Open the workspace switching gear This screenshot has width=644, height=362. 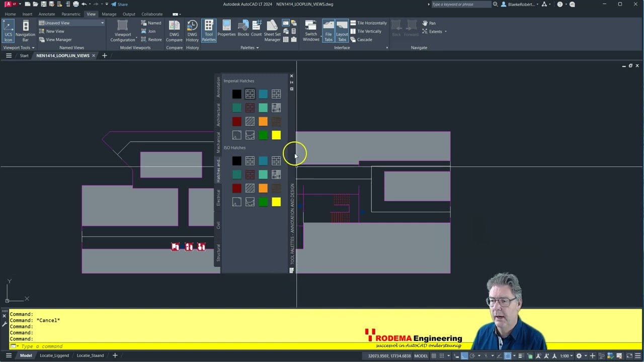point(579,356)
